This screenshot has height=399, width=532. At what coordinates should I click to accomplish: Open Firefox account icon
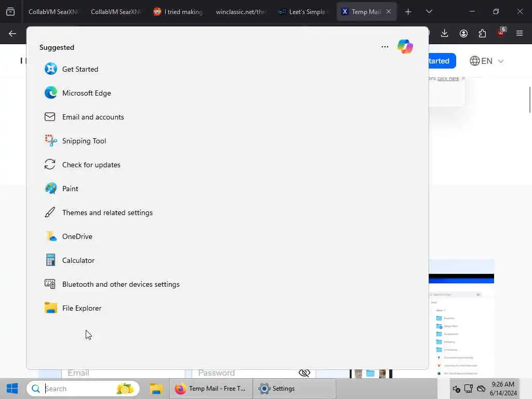coord(463,33)
